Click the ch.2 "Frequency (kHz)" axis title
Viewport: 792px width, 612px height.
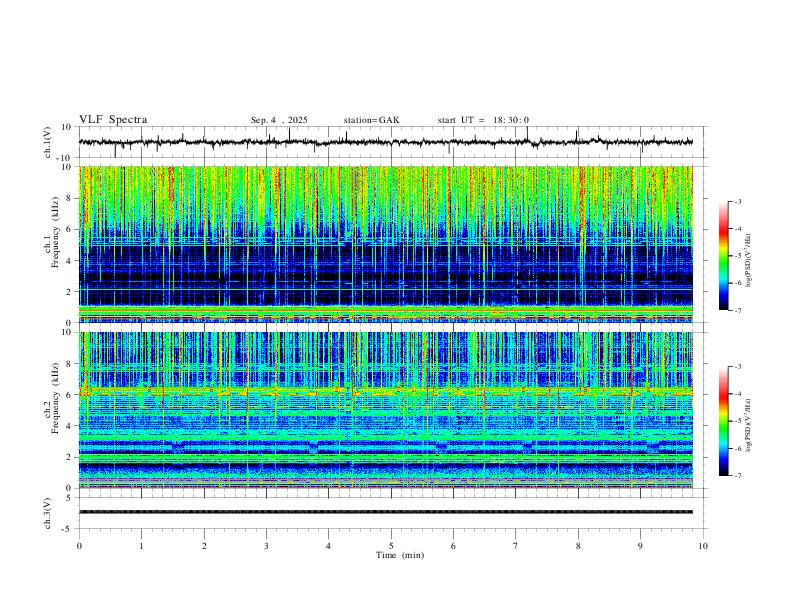coord(55,398)
